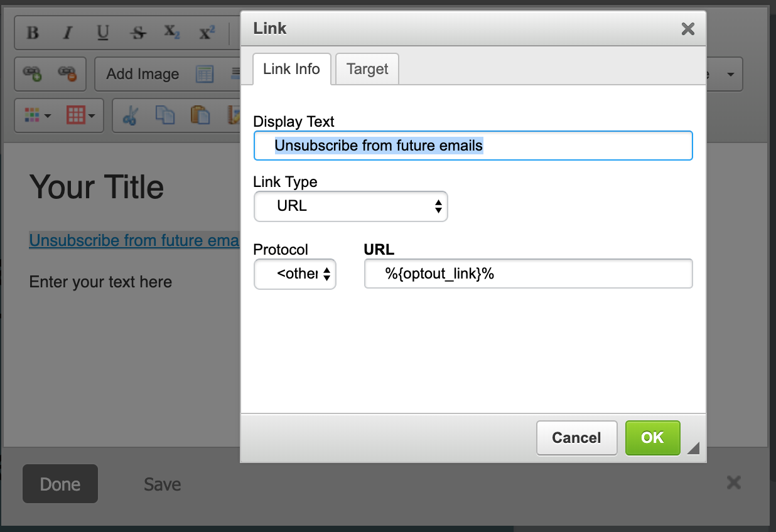Click the superscript icon

pyautogui.click(x=207, y=33)
